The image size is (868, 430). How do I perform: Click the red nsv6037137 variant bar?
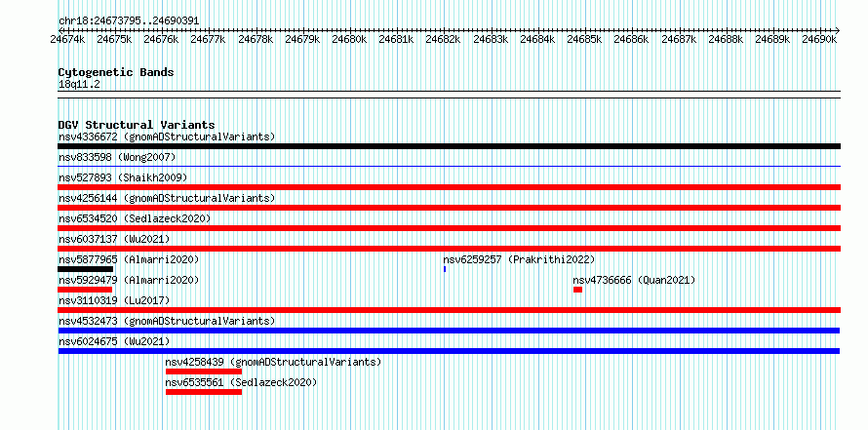coord(449,249)
